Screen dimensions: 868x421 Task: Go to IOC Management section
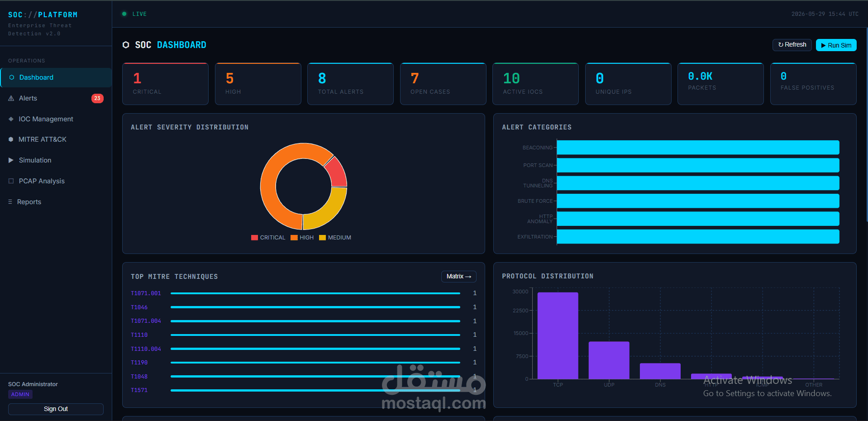pyautogui.click(x=56, y=119)
